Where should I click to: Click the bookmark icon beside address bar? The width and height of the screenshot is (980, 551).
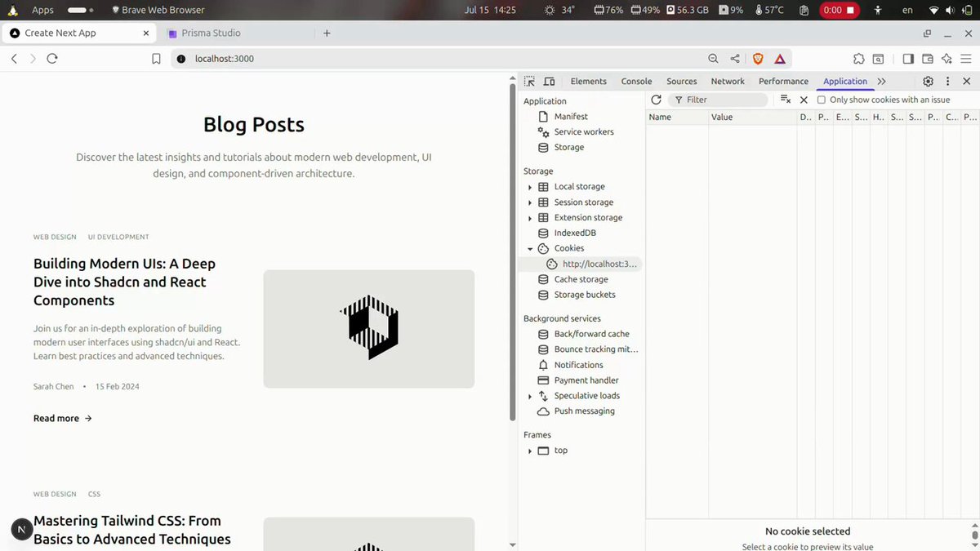tap(156, 59)
